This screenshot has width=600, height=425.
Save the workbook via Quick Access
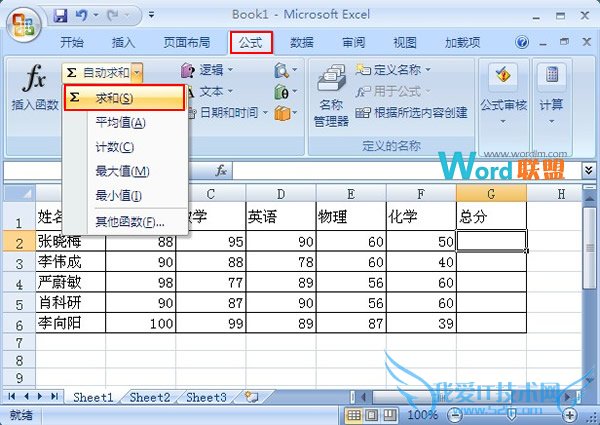pos(60,15)
